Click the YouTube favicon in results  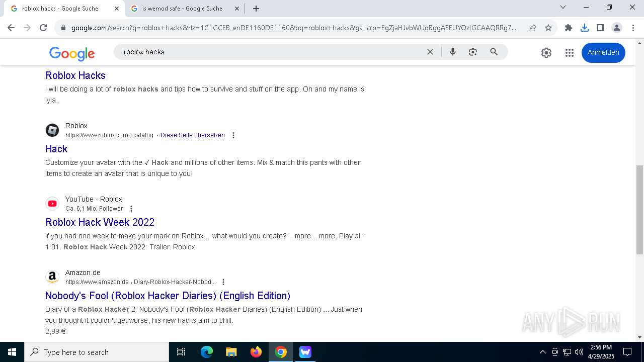click(52, 204)
